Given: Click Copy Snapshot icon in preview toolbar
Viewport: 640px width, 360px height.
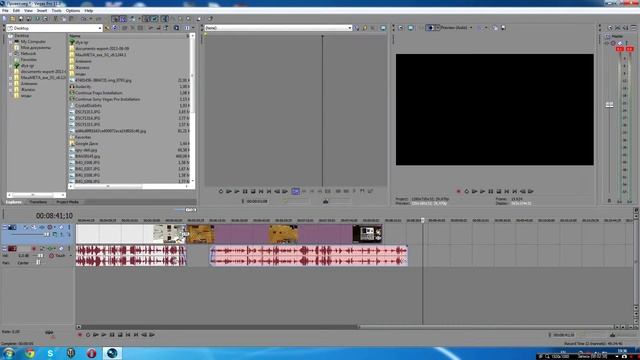Looking at the screenshot, I should 496,28.
